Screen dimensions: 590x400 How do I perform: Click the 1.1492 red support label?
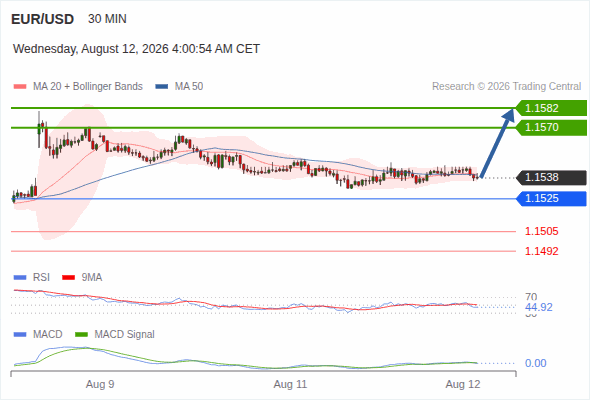(x=541, y=251)
